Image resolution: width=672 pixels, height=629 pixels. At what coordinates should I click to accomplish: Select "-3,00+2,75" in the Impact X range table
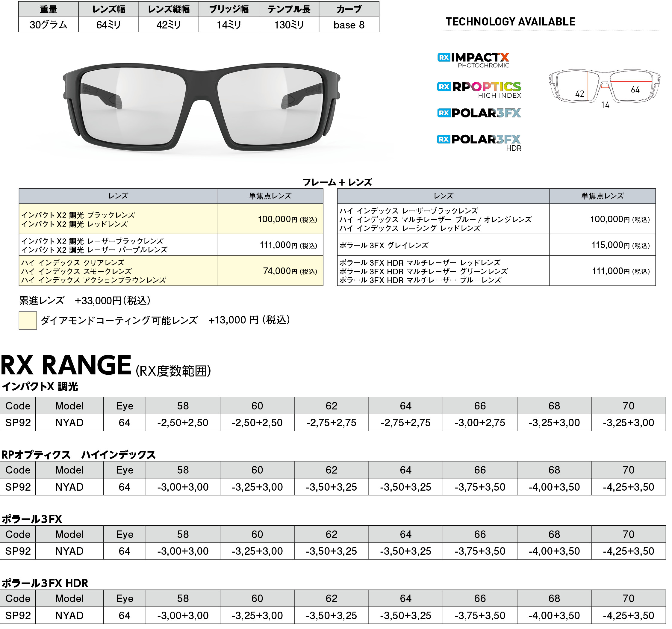tap(480, 423)
